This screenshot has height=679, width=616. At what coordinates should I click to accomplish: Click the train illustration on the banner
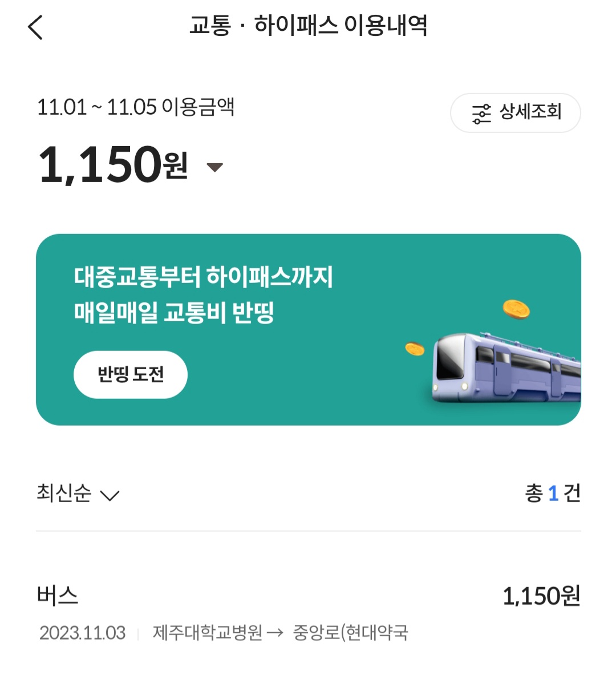505,368
